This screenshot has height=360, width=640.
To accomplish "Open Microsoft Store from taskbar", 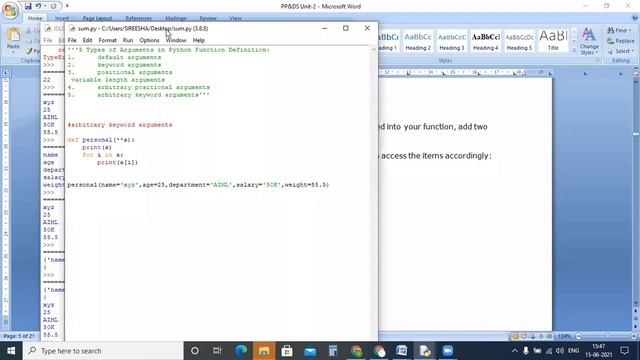I will 287,351.
